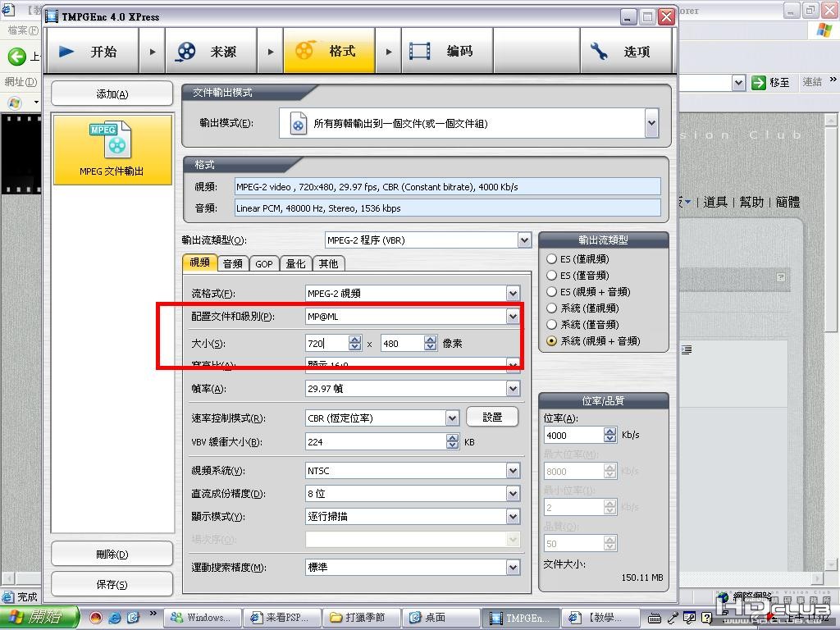Click the 位率 4000 bitrate field
The image size is (840, 630).
pyautogui.click(x=573, y=436)
